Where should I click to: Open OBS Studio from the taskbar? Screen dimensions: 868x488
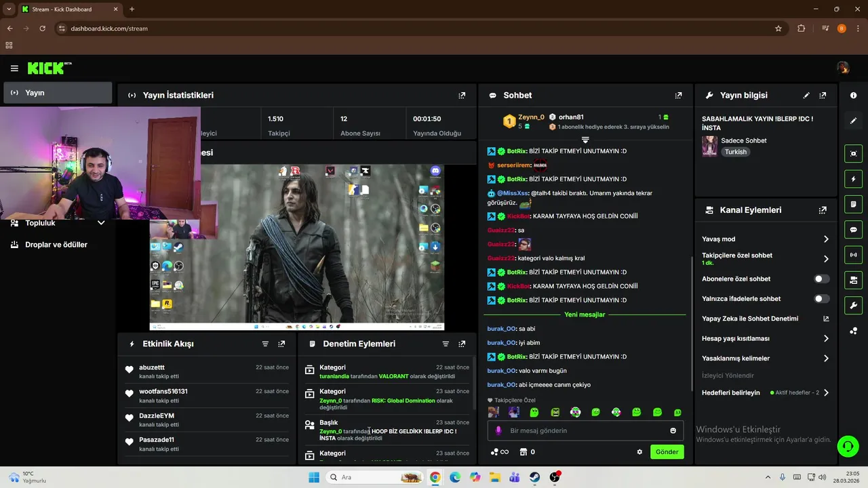555,477
